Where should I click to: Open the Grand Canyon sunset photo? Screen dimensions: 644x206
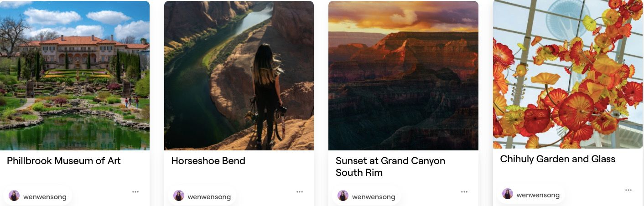[x=403, y=76]
